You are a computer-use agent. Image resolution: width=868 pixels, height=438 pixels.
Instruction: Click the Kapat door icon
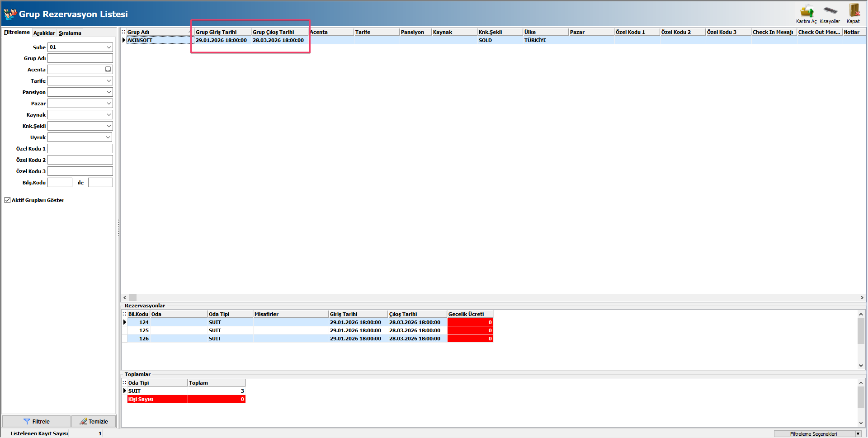point(854,11)
